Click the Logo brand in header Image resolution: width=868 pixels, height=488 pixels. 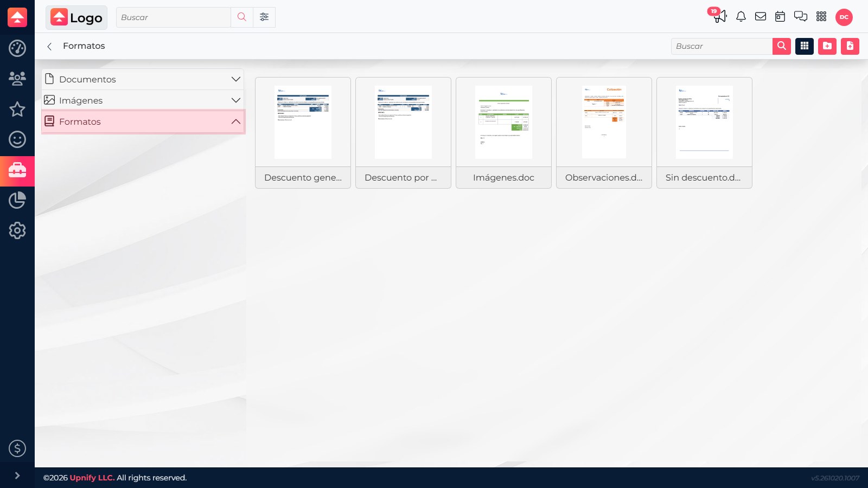point(76,17)
